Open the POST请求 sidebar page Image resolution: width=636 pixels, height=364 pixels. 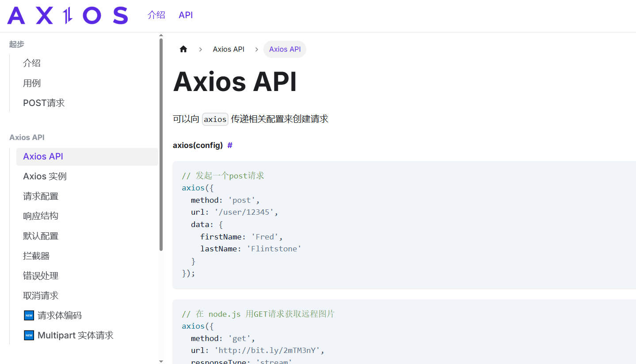pyautogui.click(x=44, y=102)
